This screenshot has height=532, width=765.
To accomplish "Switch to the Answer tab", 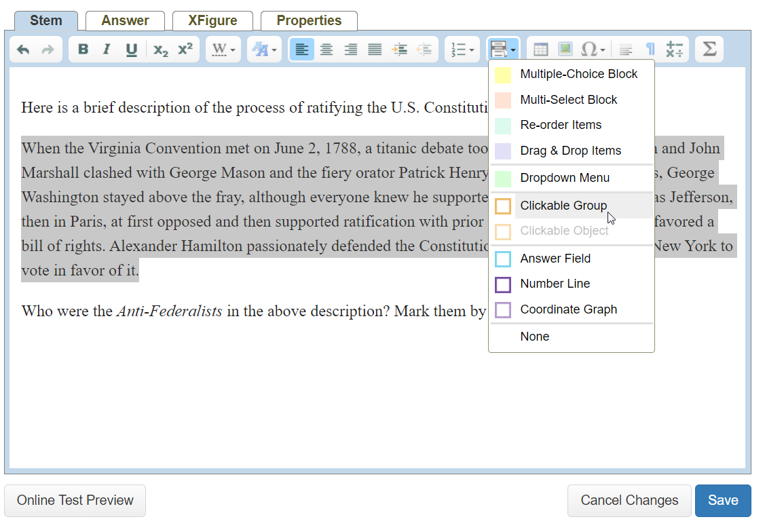I will coord(125,20).
